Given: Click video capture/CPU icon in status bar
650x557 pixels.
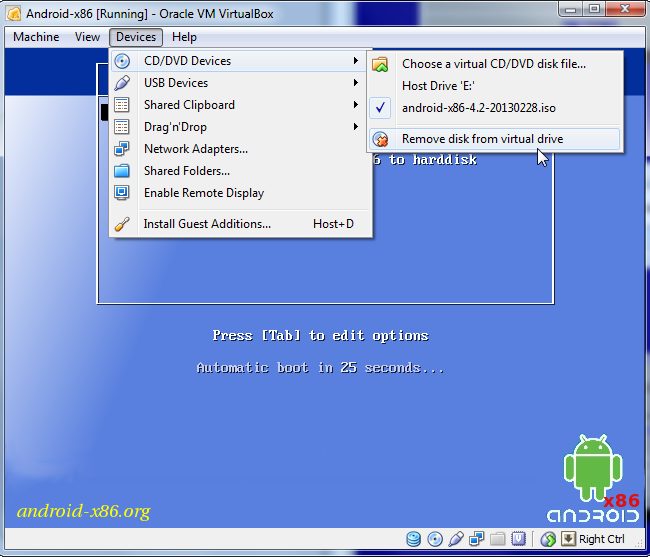Looking at the screenshot, I should [x=519, y=539].
